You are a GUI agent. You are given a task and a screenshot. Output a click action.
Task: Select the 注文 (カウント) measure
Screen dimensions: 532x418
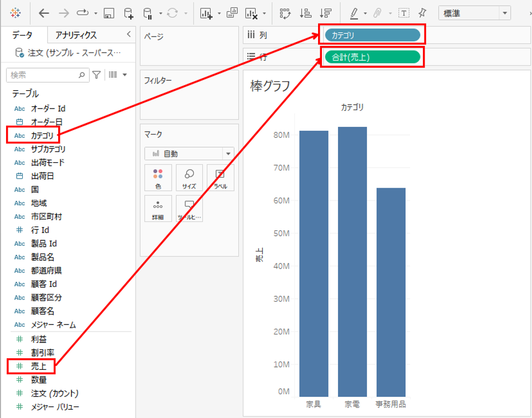[x=54, y=394]
